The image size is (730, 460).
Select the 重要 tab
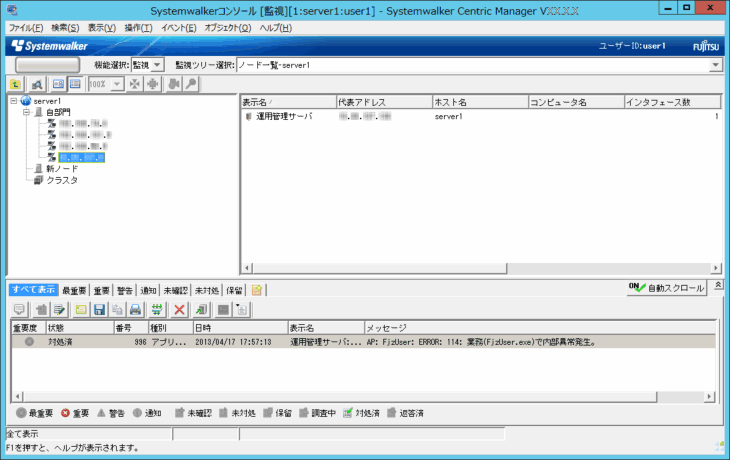tap(101, 291)
